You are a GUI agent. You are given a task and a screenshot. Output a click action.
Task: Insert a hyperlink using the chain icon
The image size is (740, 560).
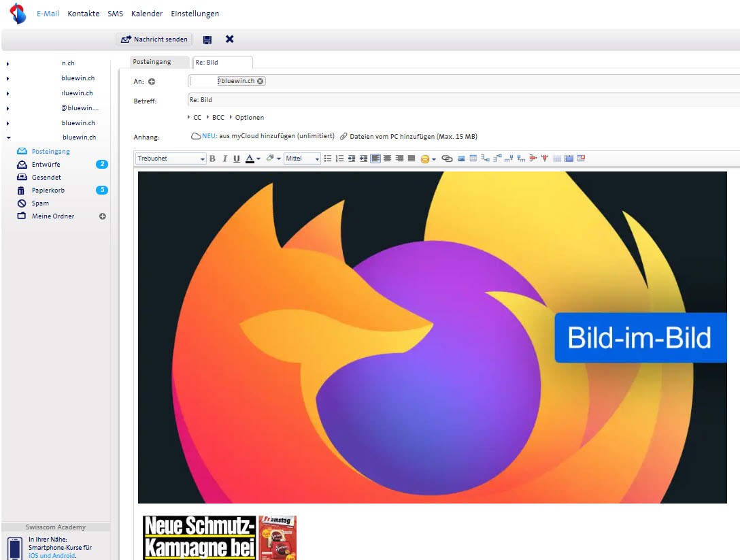447,159
